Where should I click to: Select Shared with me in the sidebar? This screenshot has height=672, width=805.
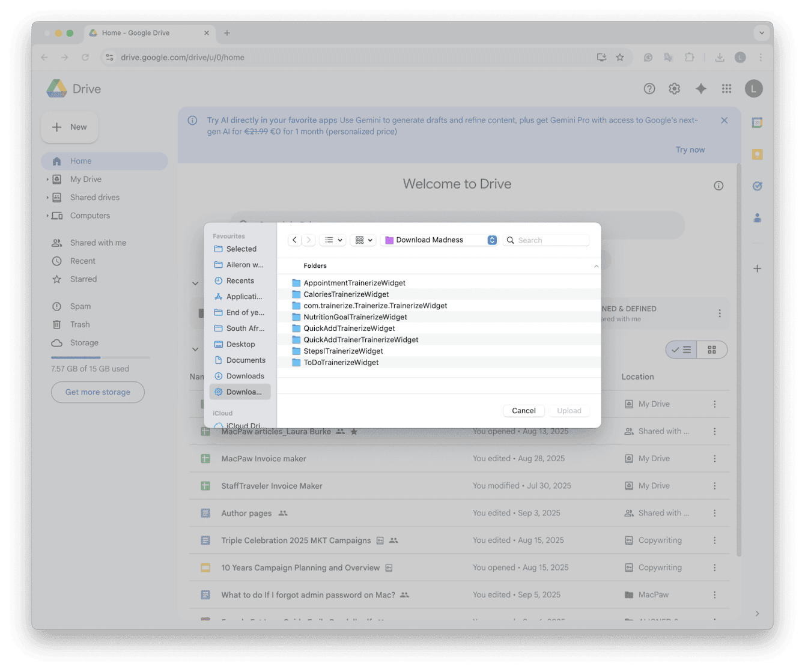[x=97, y=243]
